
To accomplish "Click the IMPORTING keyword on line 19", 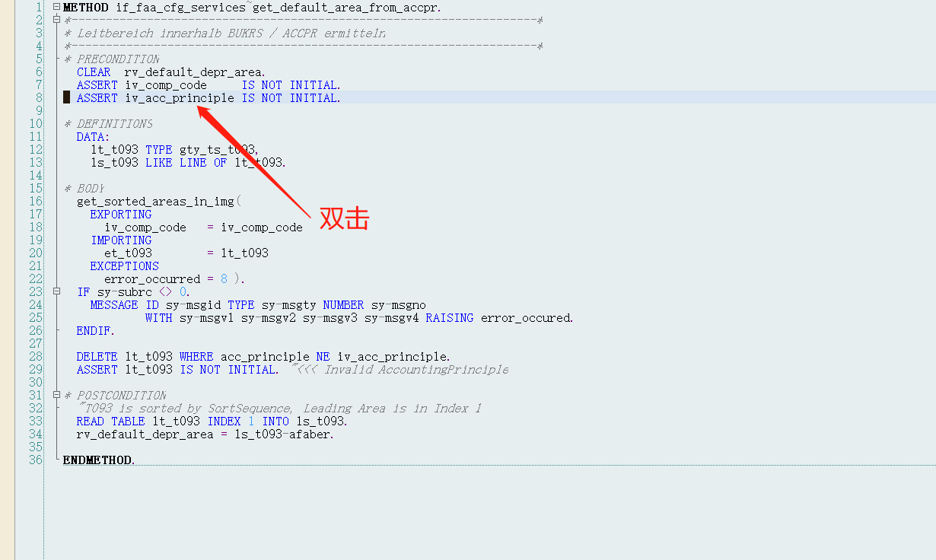I will 120,240.
